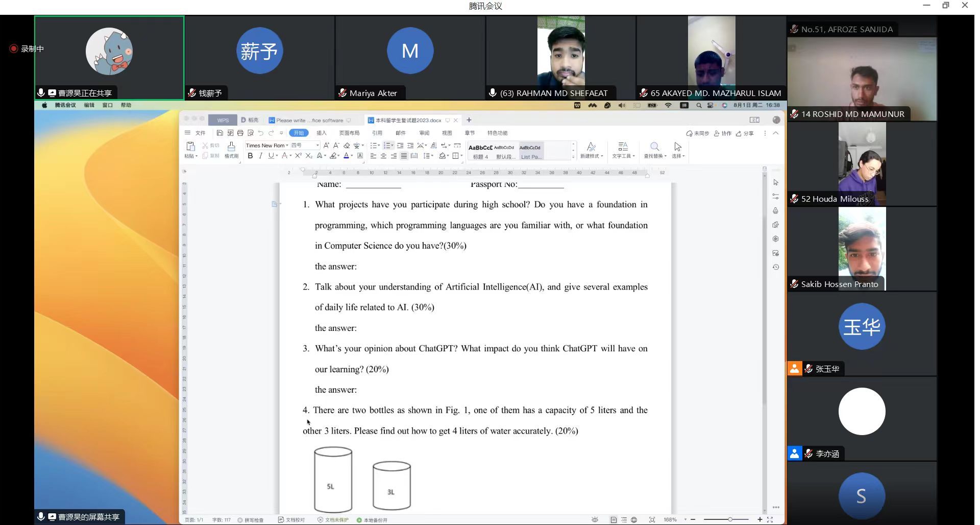Toggle eye protection mode in status bar

tap(595, 519)
